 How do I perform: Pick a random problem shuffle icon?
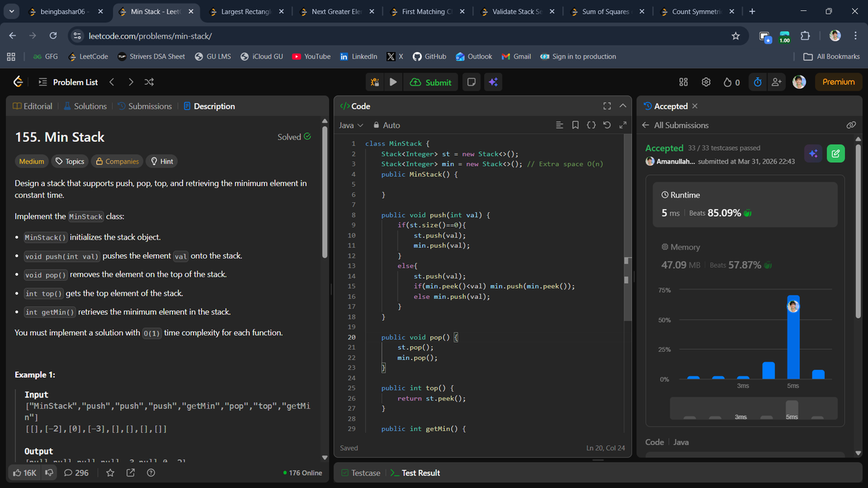[x=149, y=82]
